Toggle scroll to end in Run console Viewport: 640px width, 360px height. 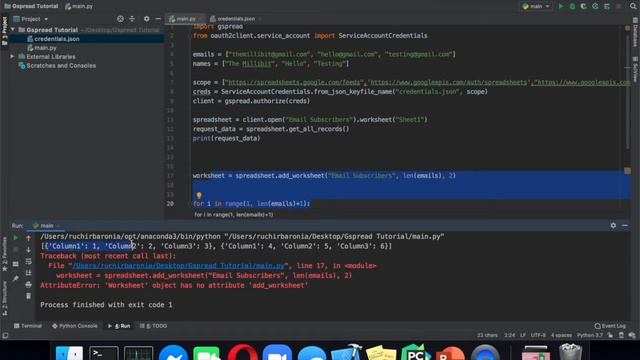click(29, 273)
